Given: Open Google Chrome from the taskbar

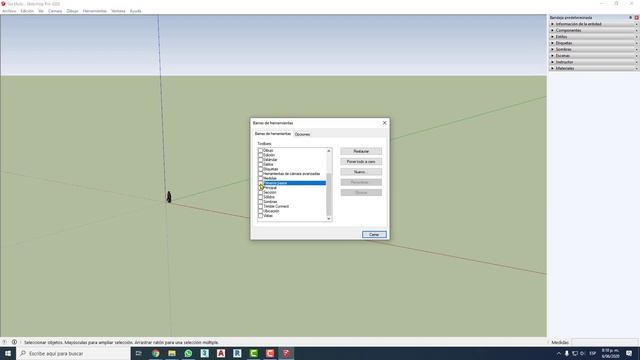Looking at the screenshot, I should [156, 353].
